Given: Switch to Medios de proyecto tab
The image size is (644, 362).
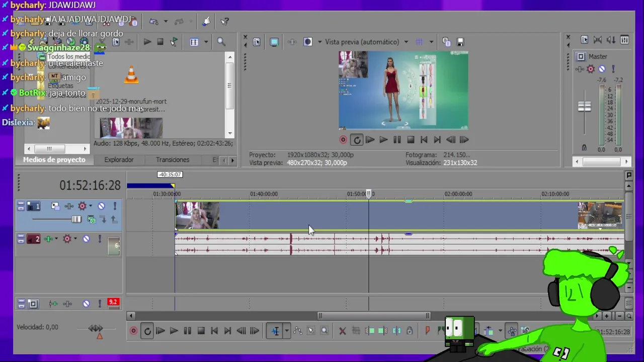Looking at the screenshot, I should pos(54,160).
